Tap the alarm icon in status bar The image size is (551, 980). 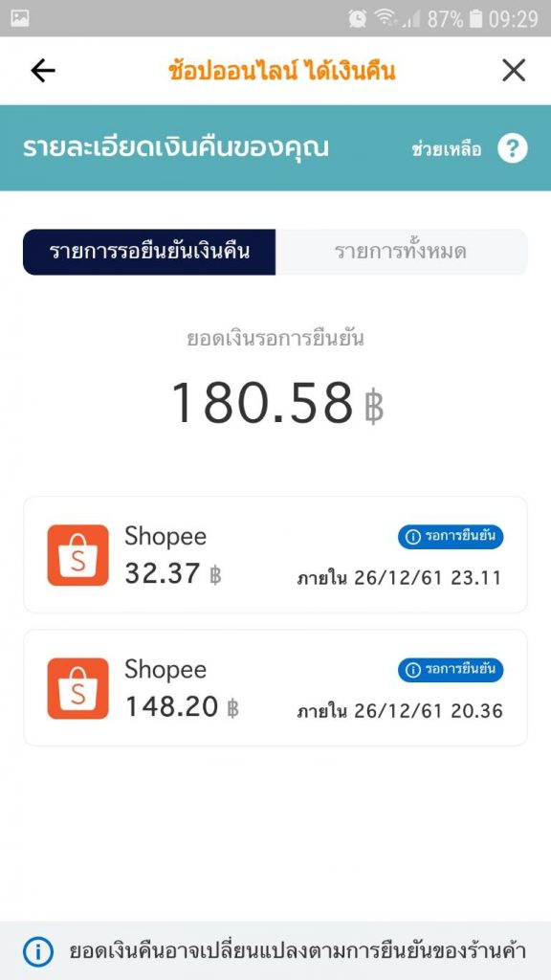click(358, 19)
